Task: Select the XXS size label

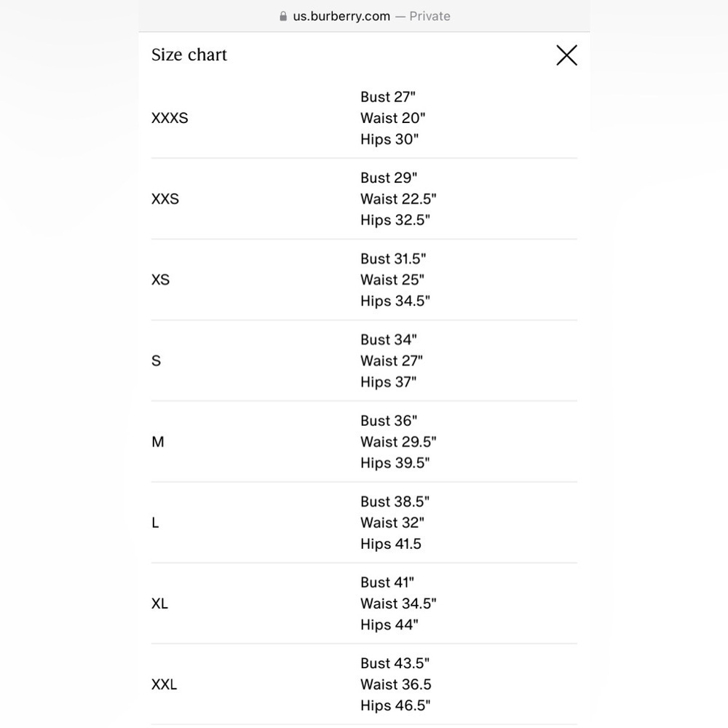Action: 165,199
